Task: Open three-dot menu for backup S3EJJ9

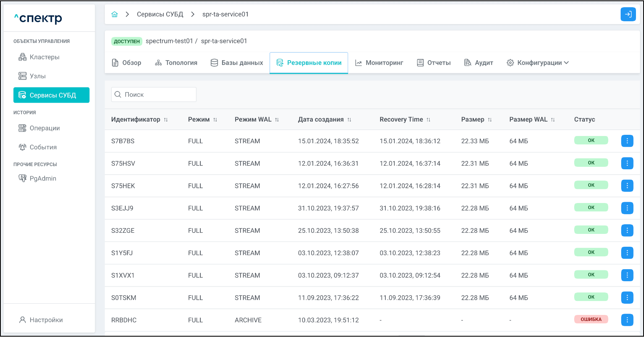Action: [x=627, y=208]
